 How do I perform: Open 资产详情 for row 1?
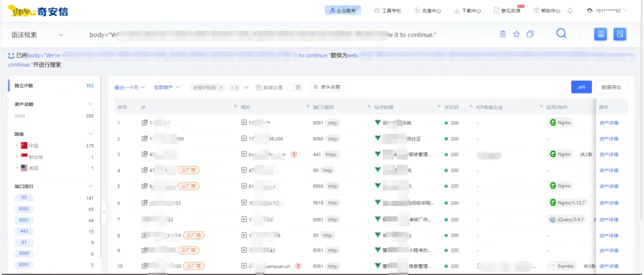tap(609, 123)
